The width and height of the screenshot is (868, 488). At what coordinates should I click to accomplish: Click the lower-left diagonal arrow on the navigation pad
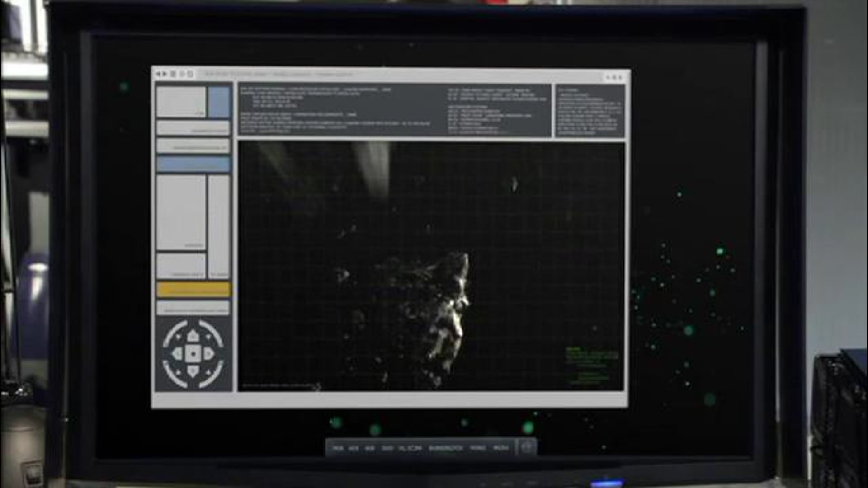[x=179, y=372]
